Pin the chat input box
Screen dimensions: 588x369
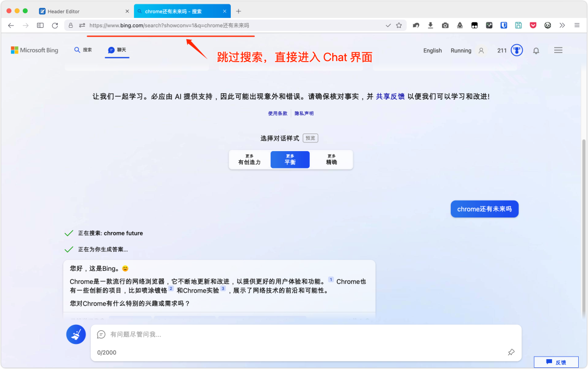click(x=511, y=352)
